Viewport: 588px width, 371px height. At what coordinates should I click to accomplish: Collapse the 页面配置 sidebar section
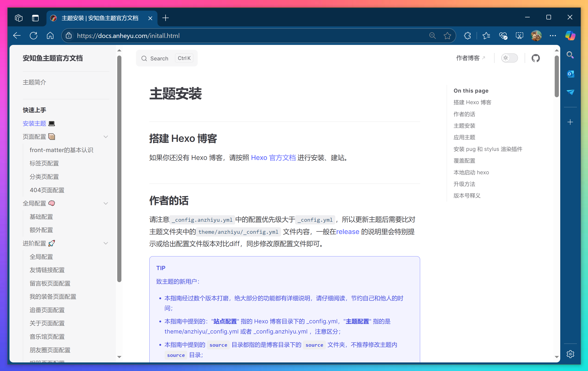(106, 137)
